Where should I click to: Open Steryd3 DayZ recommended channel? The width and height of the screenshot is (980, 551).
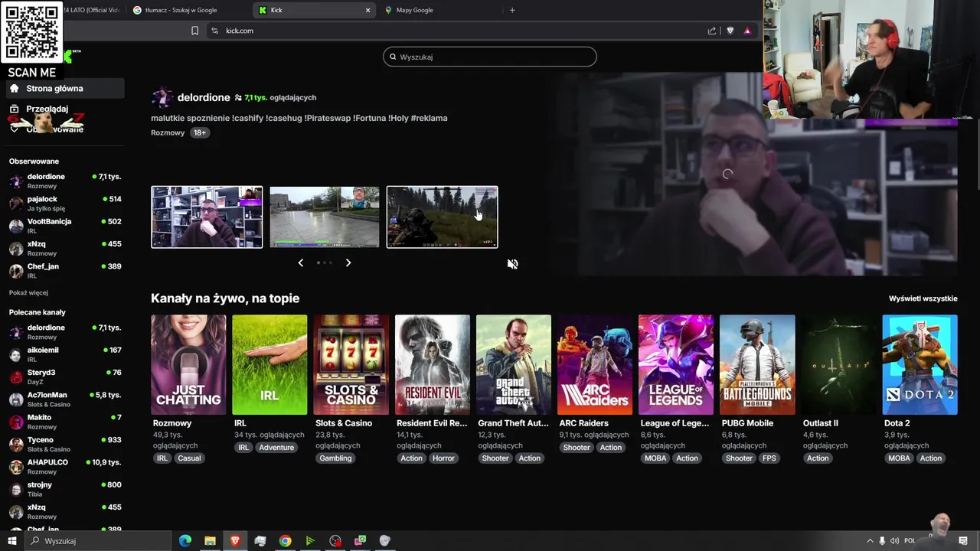[x=65, y=377]
